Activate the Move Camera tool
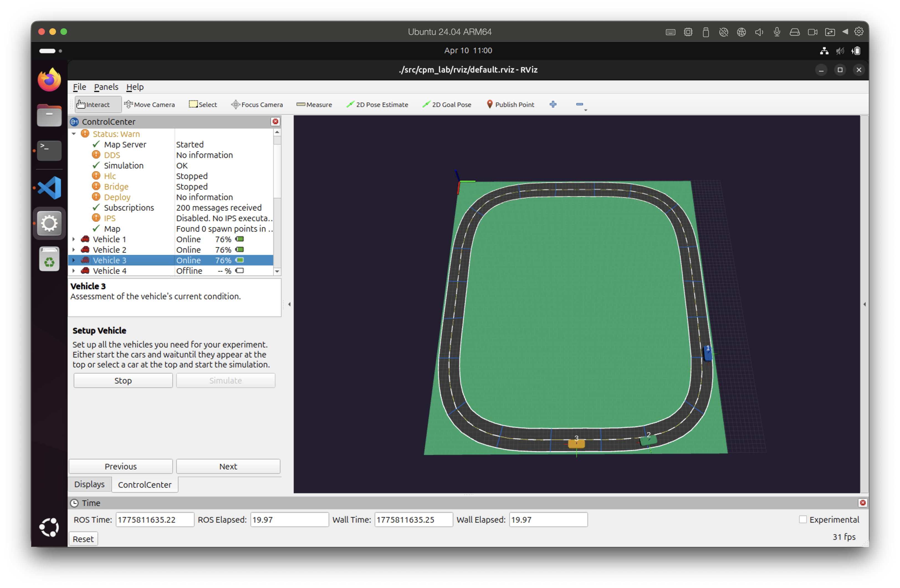 pyautogui.click(x=149, y=104)
